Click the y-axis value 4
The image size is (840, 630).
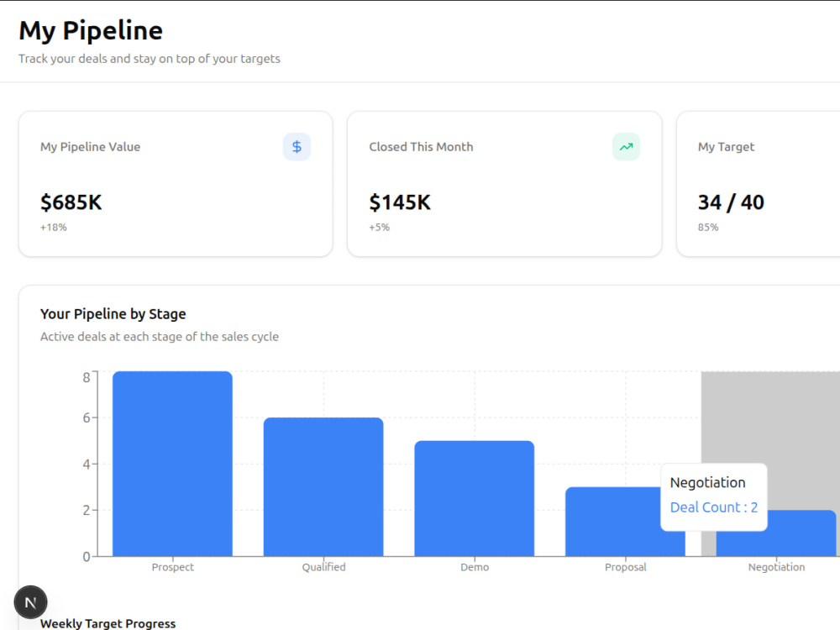coord(87,464)
